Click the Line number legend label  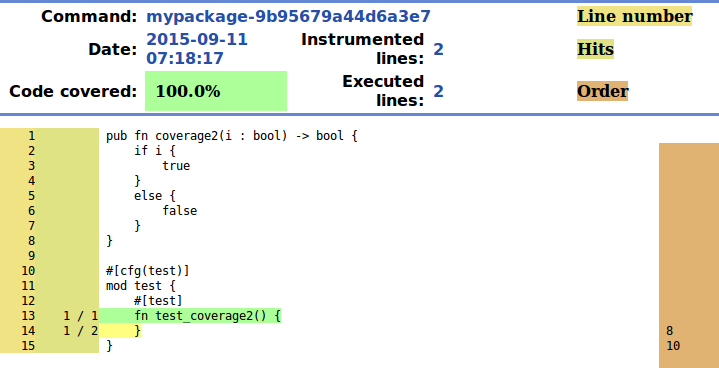point(634,16)
